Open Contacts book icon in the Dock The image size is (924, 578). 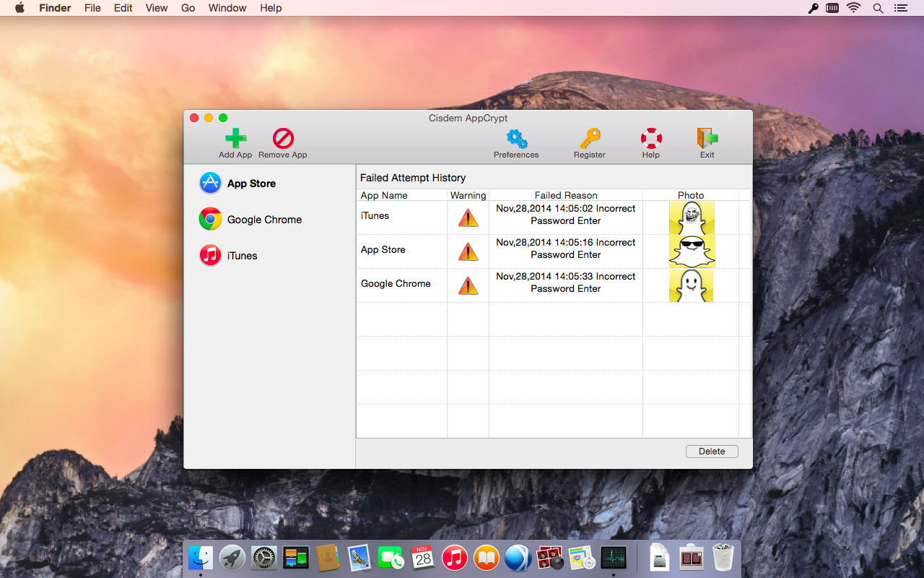(328, 557)
